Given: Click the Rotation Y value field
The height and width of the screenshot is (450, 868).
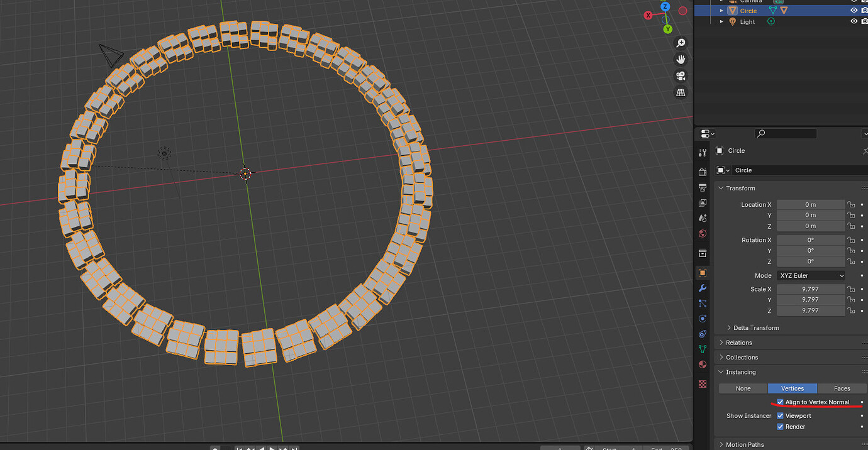Looking at the screenshot, I should (x=811, y=251).
